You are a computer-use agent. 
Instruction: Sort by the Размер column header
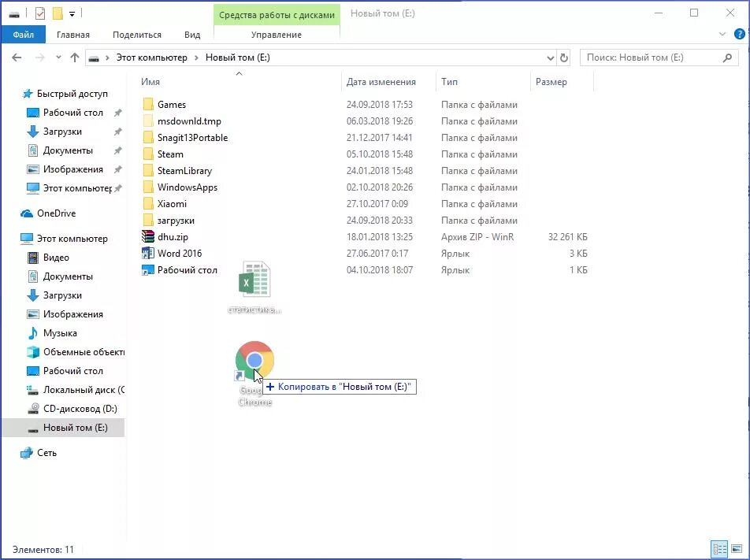pos(551,82)
